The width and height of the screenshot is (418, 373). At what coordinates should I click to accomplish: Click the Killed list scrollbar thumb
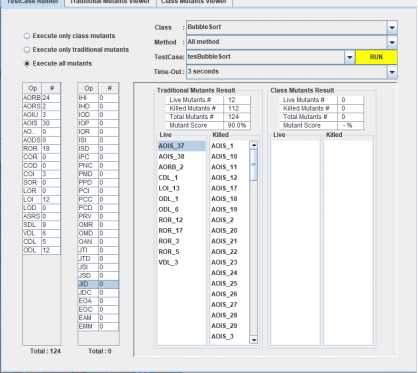pos(254,165)
